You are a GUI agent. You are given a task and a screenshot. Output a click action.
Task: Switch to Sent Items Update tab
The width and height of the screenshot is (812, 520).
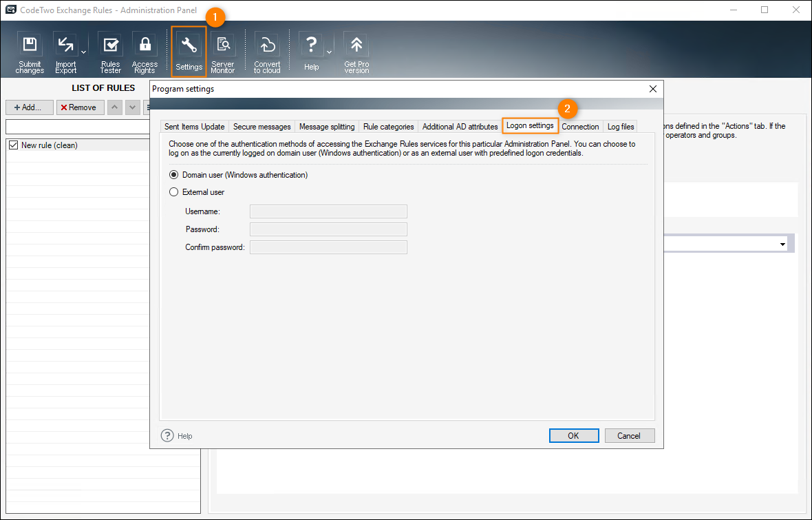(194, 127)
